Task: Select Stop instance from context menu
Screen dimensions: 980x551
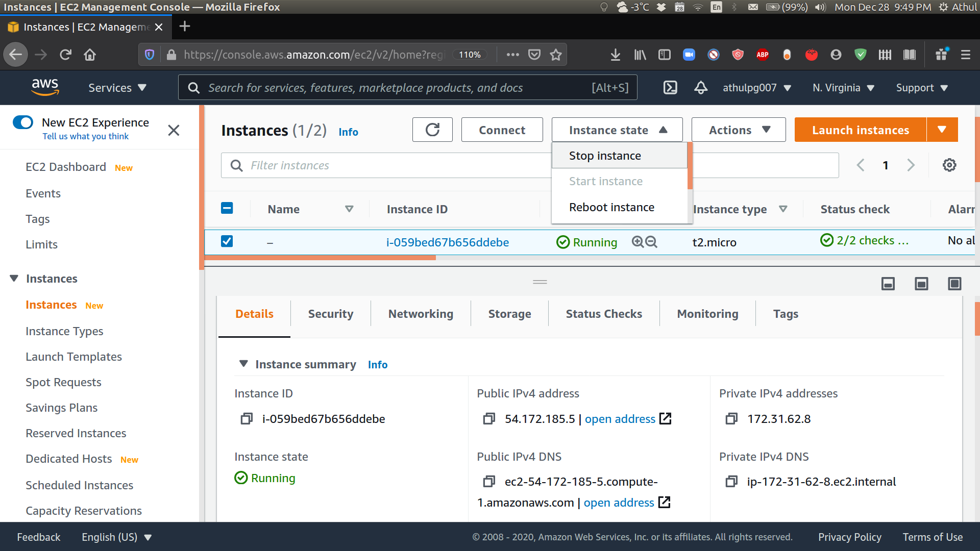Action: [604, 156]
